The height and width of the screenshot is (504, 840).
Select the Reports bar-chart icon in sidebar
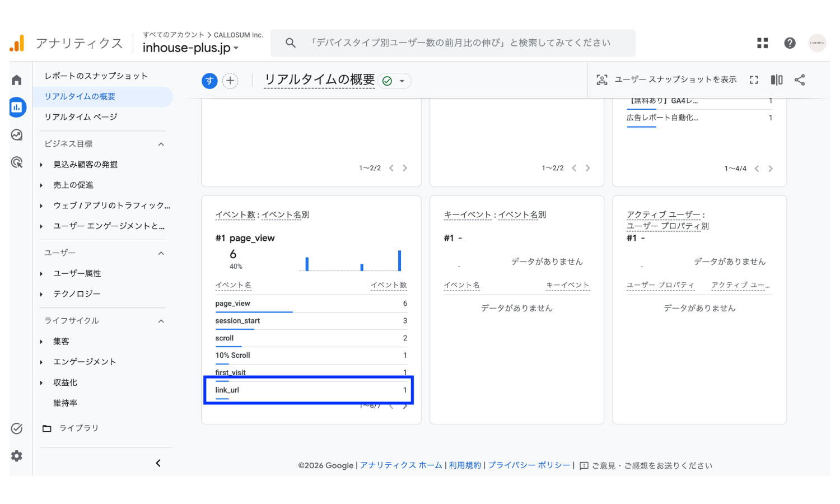[x=17, y=107]
